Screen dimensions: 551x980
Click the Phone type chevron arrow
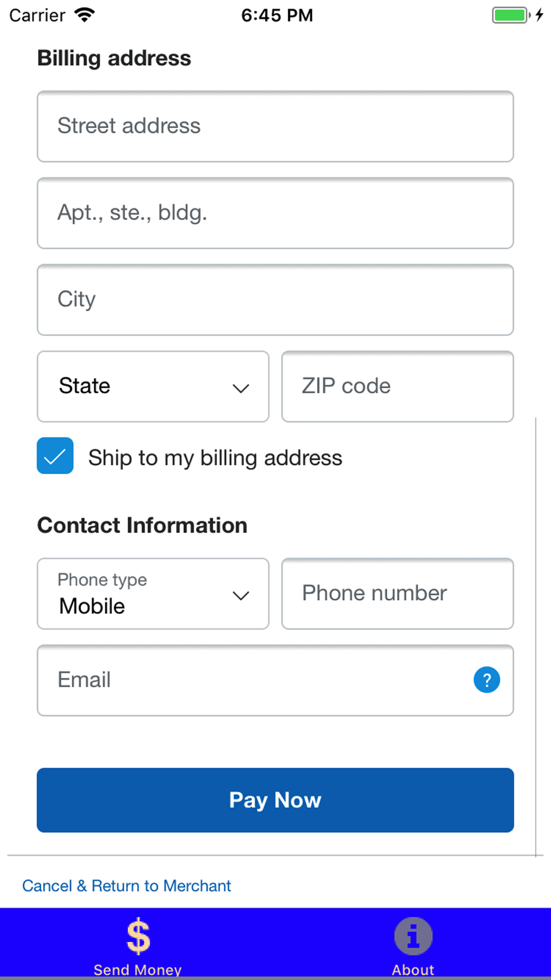pos(241,595)
